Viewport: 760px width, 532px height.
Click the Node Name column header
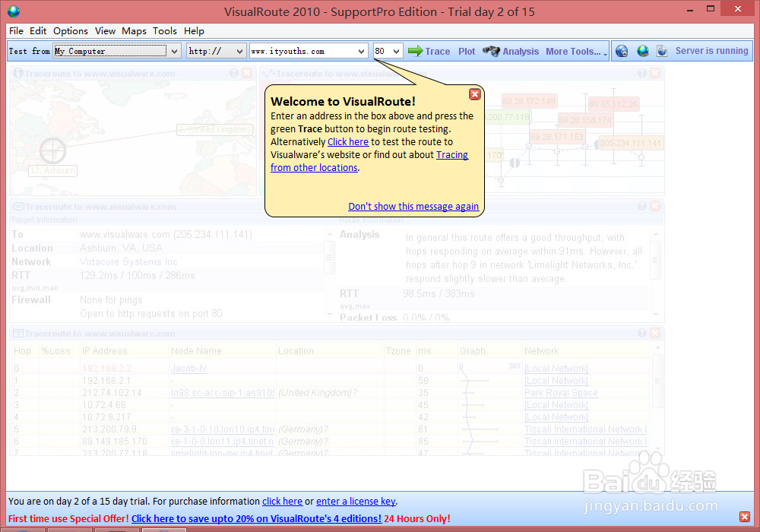[196, 351]
